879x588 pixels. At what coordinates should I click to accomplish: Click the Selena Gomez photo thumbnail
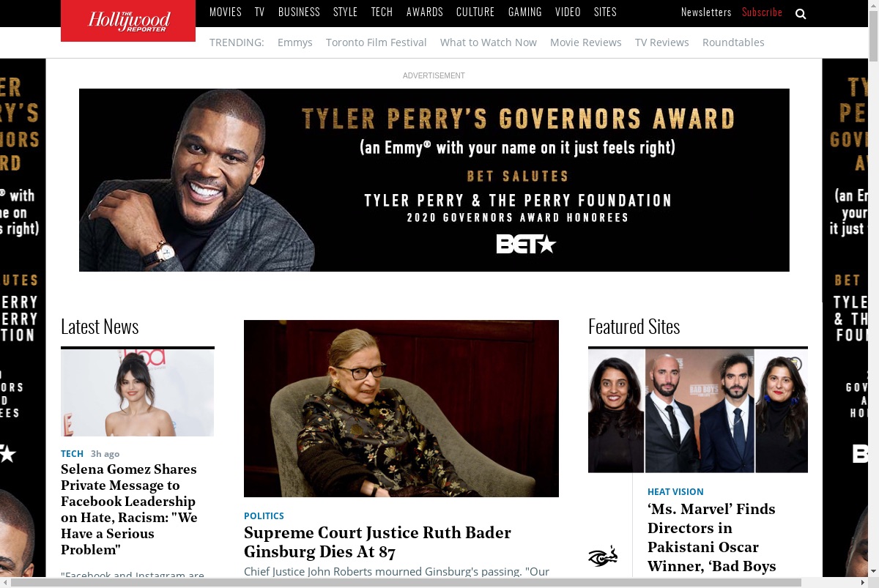pyautogui.click(x=138, y=392)
